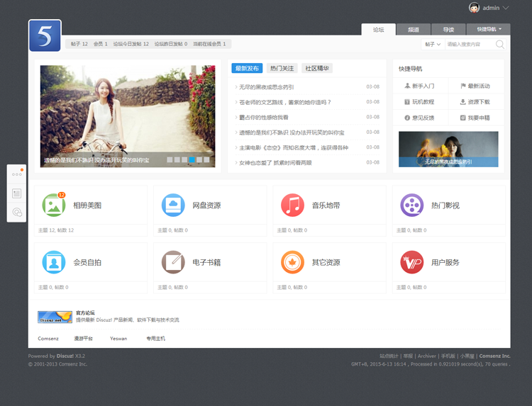Open the 电子书籍 pencil icon

[x=173, y=262]
